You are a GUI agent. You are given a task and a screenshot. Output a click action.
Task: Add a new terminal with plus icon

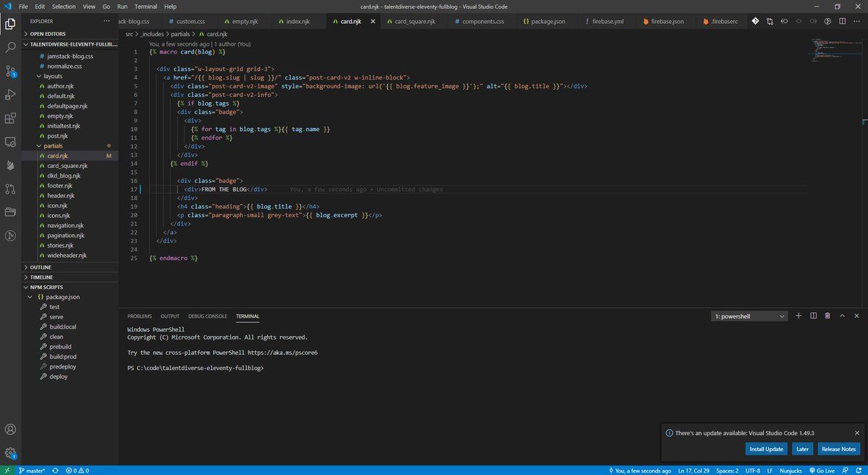click(x=799, y=316)
